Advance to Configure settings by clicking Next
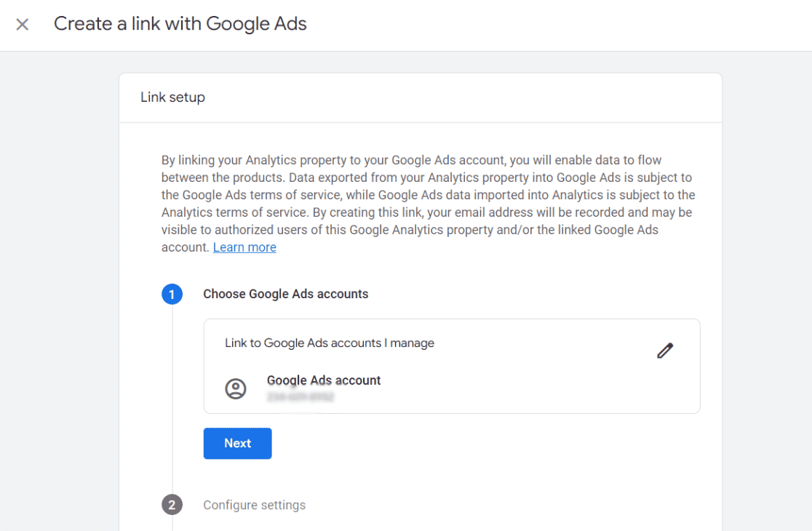This screenshot has width=812, height=531. 237,443
